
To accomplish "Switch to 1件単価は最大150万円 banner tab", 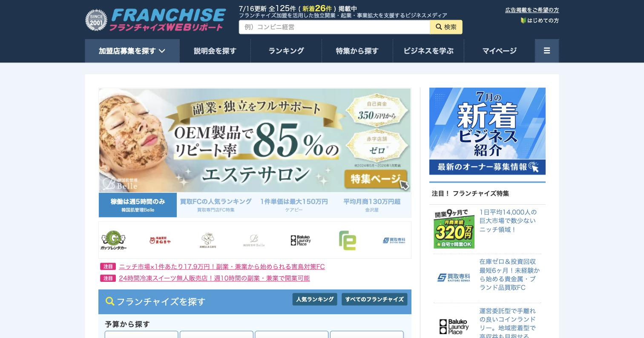I will pyautogui.click(x=294, y=205).
